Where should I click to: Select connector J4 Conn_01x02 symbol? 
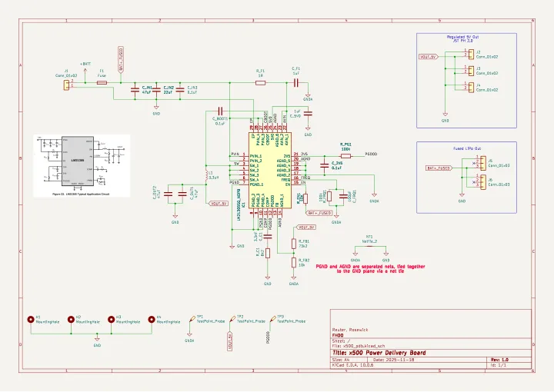(x=471, y=87)
